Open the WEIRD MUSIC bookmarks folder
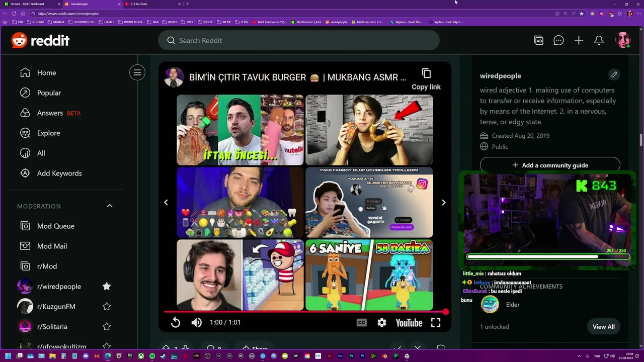Screen dimensions: 644x362 [x=130, y=22]
